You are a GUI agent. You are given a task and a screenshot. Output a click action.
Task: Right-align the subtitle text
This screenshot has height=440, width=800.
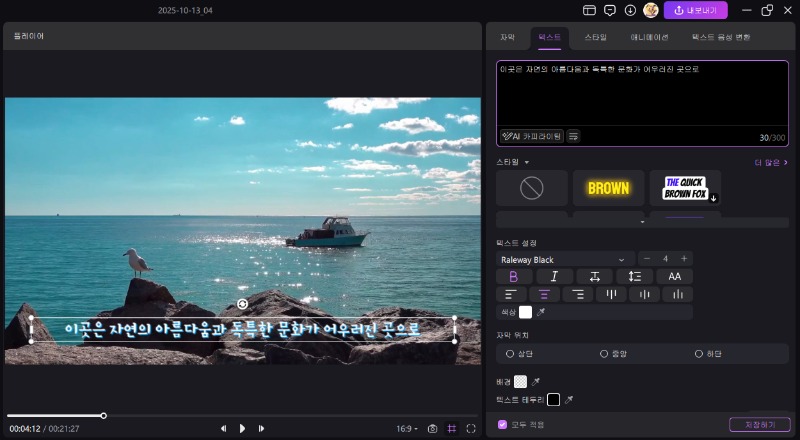(x=578, y=295)
